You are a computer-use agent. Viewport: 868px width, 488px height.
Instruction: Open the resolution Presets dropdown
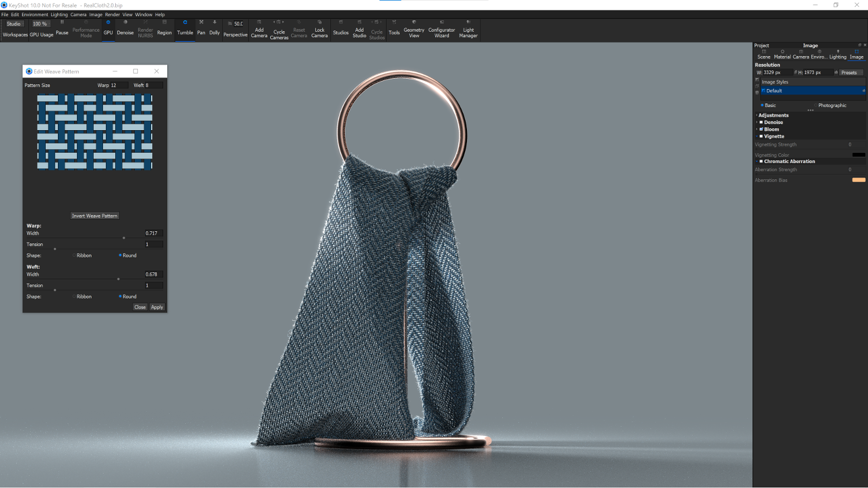click(x=849, y=73)
